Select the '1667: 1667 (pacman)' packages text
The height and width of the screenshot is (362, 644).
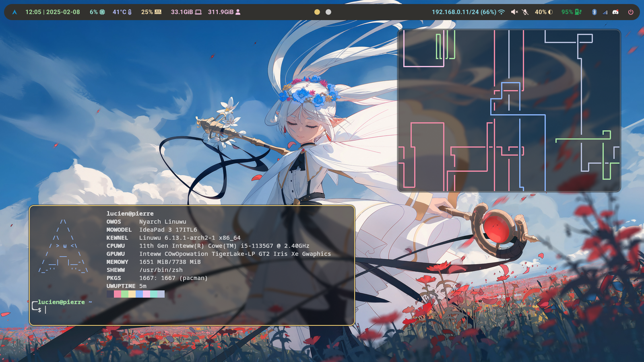click(x=173, y=278)
